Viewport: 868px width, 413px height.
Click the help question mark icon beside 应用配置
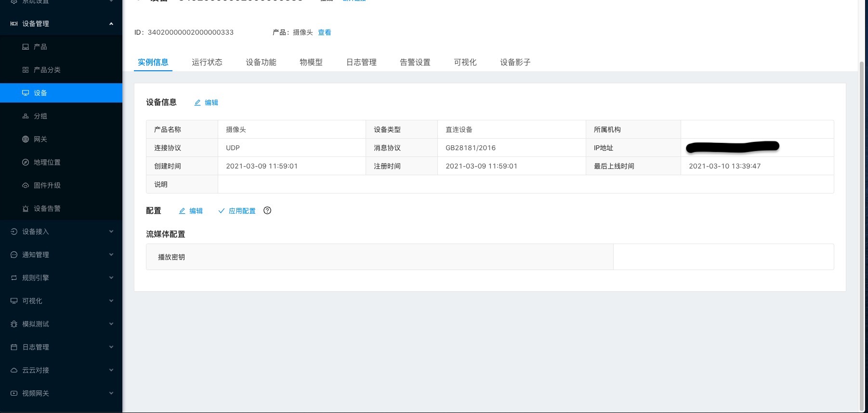[x=267, y=210]
